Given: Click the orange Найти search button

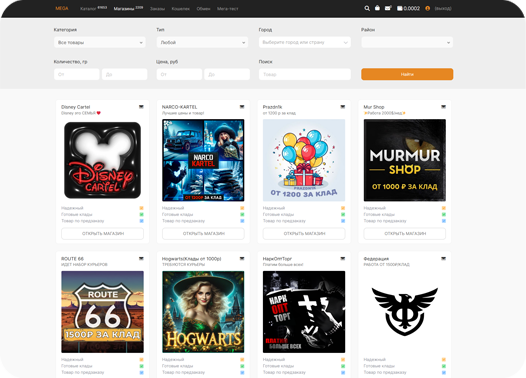Looking at the screenshot, I should pos(407,74).
